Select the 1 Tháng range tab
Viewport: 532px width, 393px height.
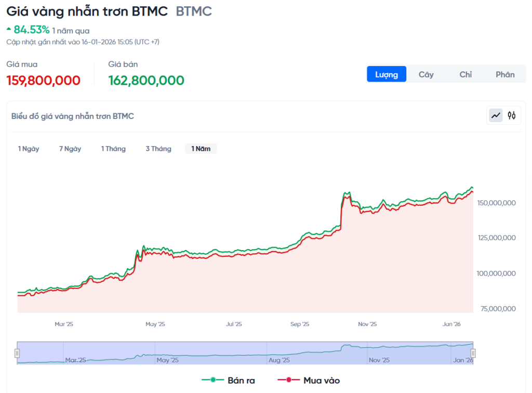click(113, 149)
